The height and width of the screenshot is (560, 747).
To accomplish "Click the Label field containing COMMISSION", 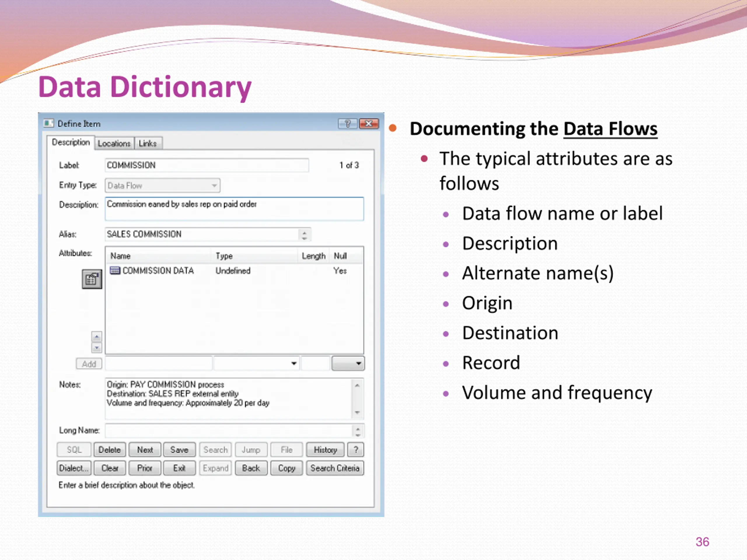I will [207, 165].
